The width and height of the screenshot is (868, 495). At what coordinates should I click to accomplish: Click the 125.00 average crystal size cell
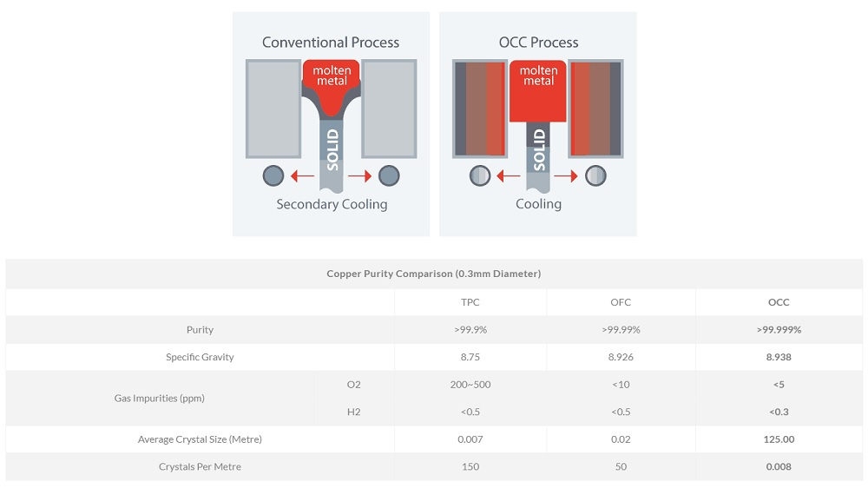pyautogui.click(x=779, y=439)
